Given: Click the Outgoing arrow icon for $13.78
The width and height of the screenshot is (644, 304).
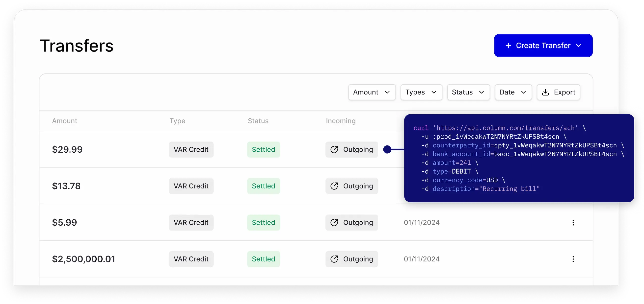Looking at the screenshot, I should [x=334, y=186].
